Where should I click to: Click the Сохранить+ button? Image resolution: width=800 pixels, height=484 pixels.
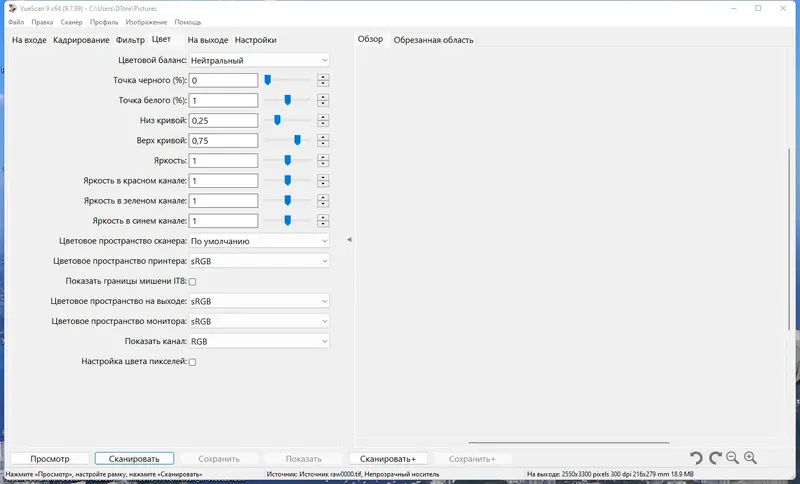[472, 459]
